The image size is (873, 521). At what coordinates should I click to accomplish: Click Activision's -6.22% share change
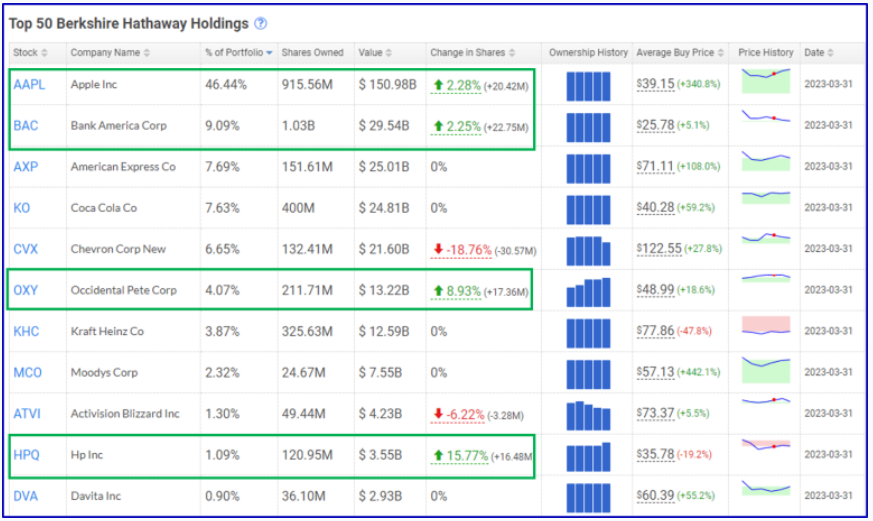pos(458,415)
